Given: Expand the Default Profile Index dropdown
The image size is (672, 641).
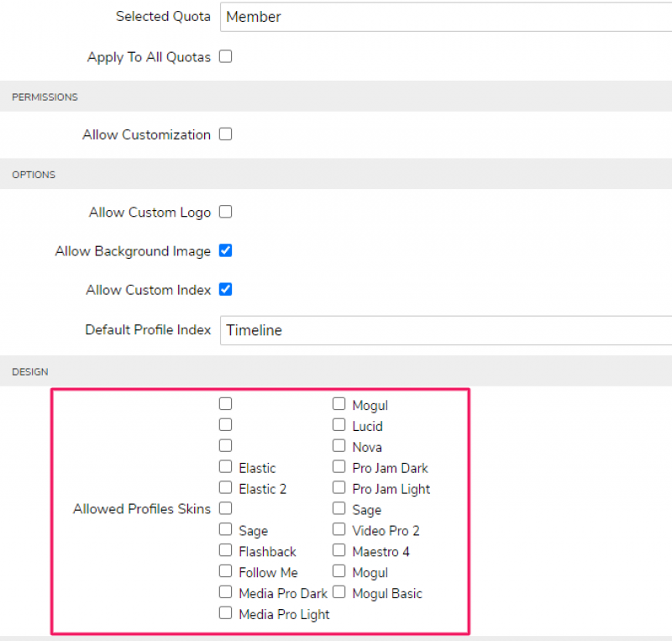Looking at the screenshot, I should pos(445,330).
